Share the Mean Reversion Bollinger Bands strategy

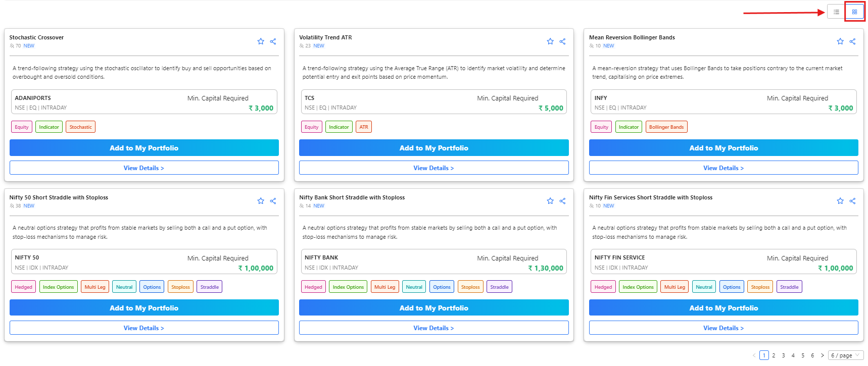[x=852, y=41]
